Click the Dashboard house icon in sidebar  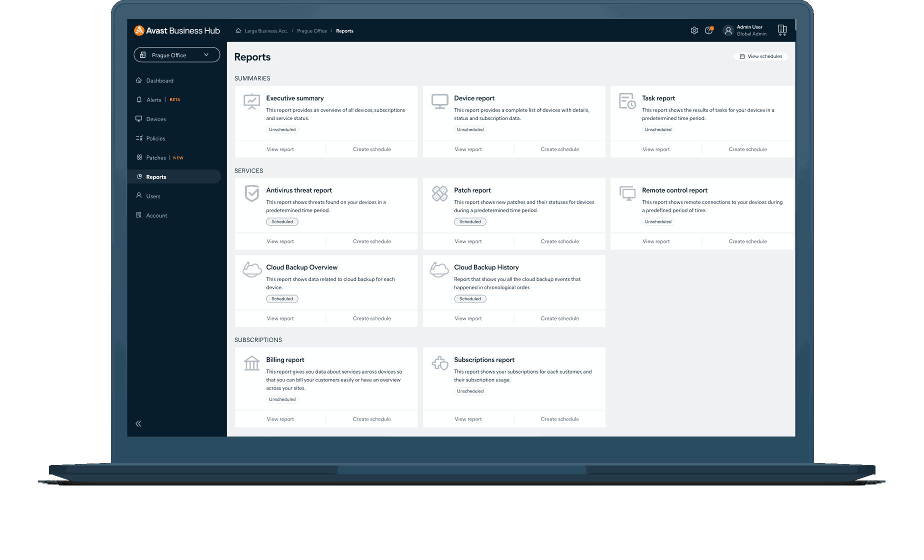point(139,80)
